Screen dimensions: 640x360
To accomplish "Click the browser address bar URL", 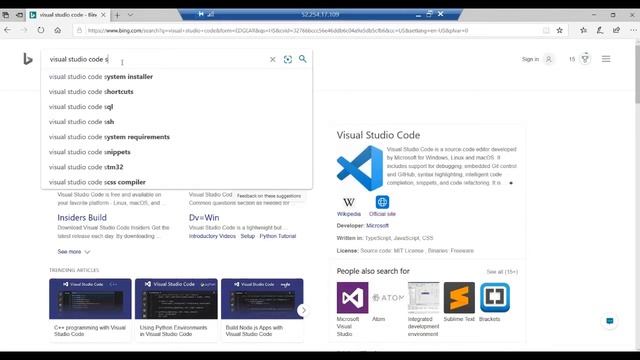I will coord(278,30).
